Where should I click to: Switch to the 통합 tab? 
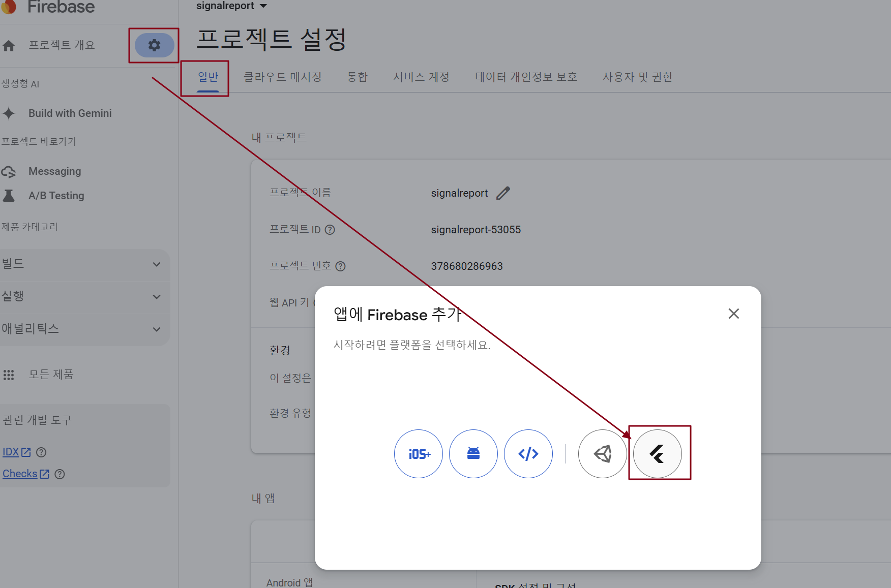point(357,77)
